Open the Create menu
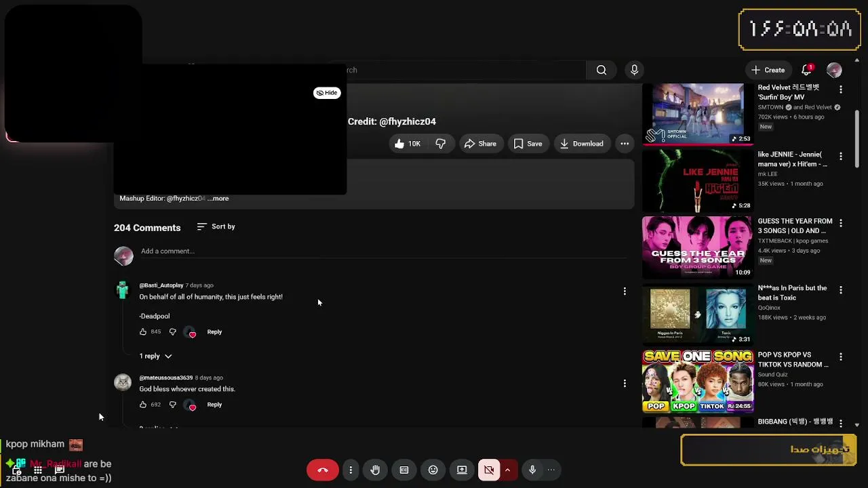Image resolution: width=868 pixels, height=488 pixels. pos(768,70)
